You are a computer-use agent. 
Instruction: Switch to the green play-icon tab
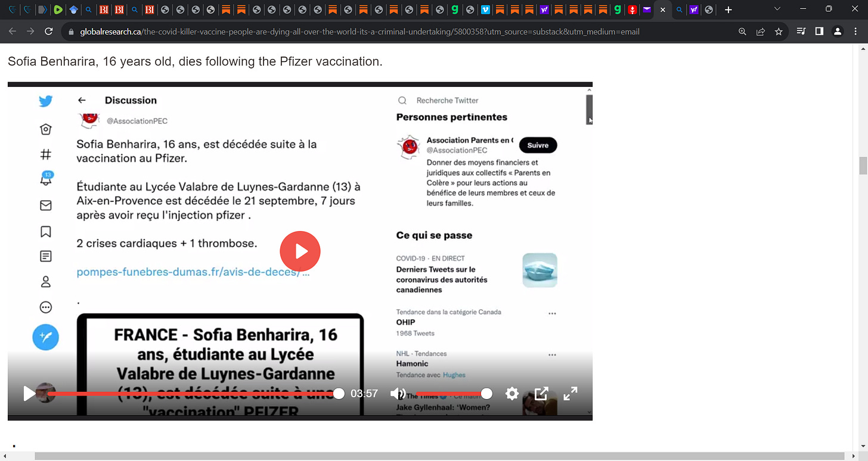58,10
